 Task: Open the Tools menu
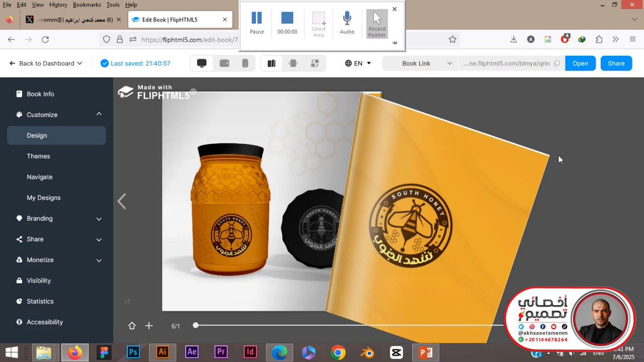pos(113,5)
